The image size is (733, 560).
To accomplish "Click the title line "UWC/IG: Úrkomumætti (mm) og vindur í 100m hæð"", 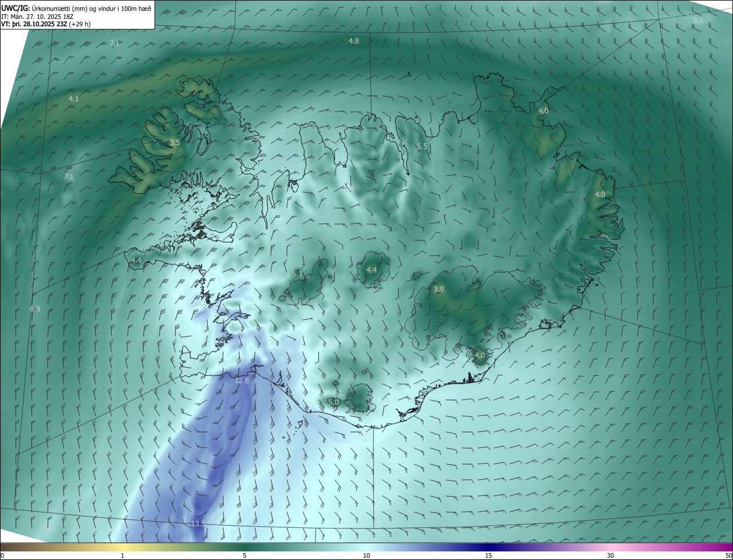I will 76,7.
